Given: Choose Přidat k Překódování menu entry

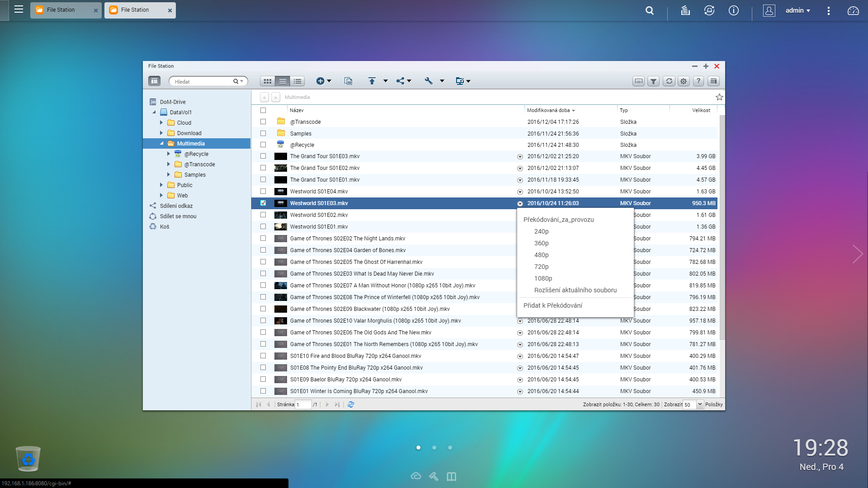Looking at the screenshot, I should [x=552, y=305].
